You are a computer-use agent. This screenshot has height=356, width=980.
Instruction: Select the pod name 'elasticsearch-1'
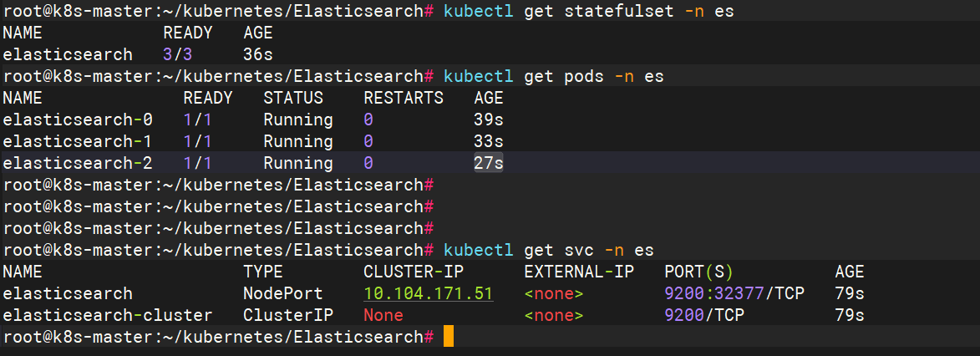coord(78,141)
